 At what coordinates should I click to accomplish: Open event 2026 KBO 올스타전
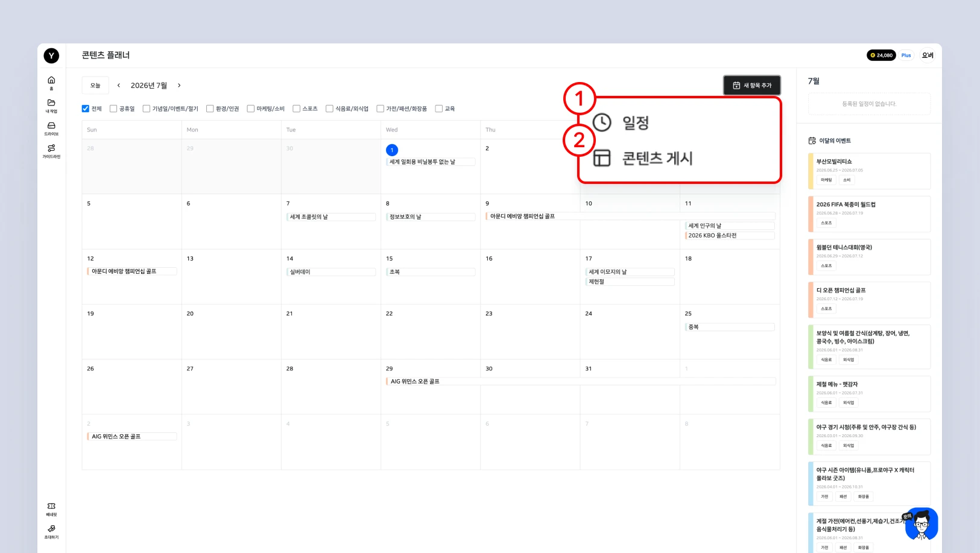tap(730, 236)
